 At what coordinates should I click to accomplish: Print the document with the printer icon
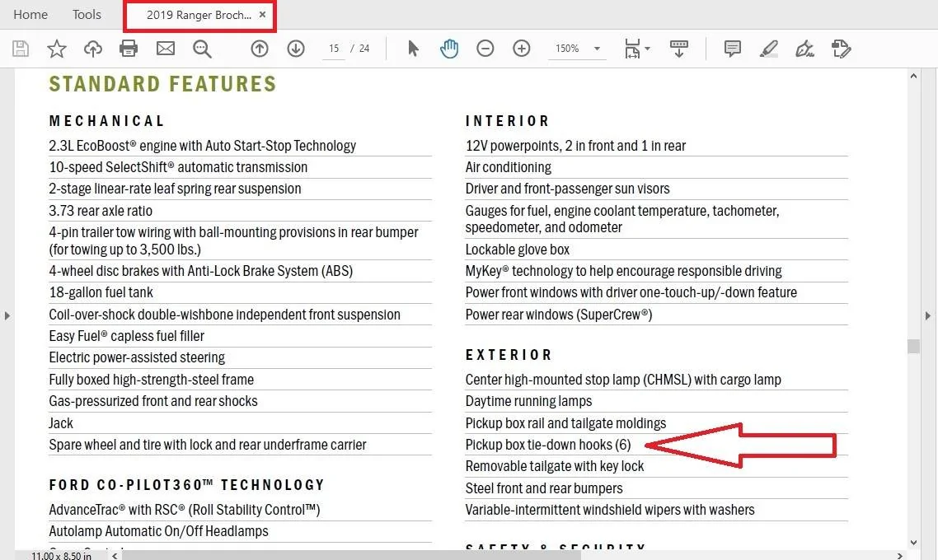[129, 49]
